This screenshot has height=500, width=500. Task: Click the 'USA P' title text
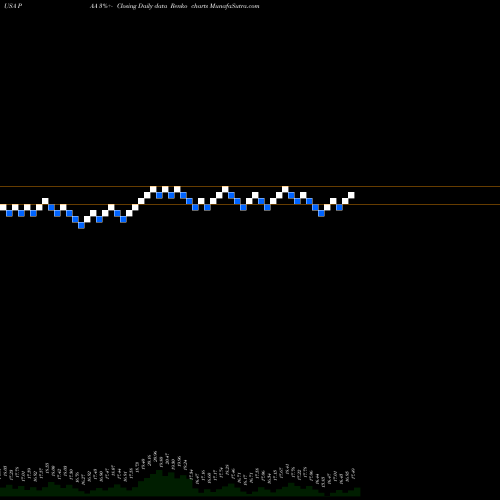pos(13,6)
